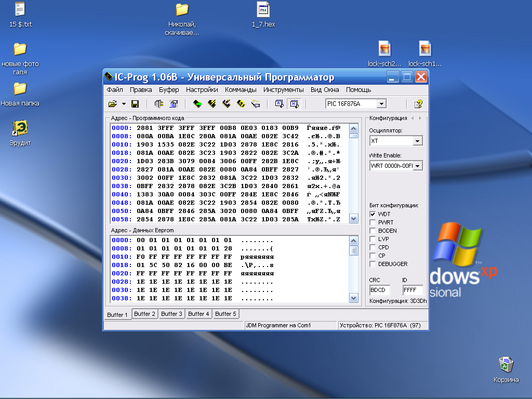Enable the BODEN checkbox

click(x=373, y=231)
